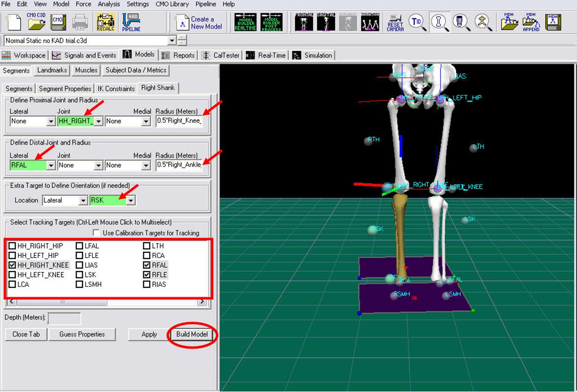The image size is (577, 392).
Task: Switch to the Segment Properties tab
Action: click(65, 89)
